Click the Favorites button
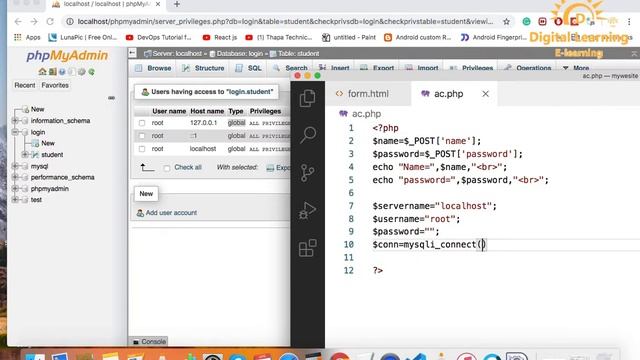 click(55, 85)
